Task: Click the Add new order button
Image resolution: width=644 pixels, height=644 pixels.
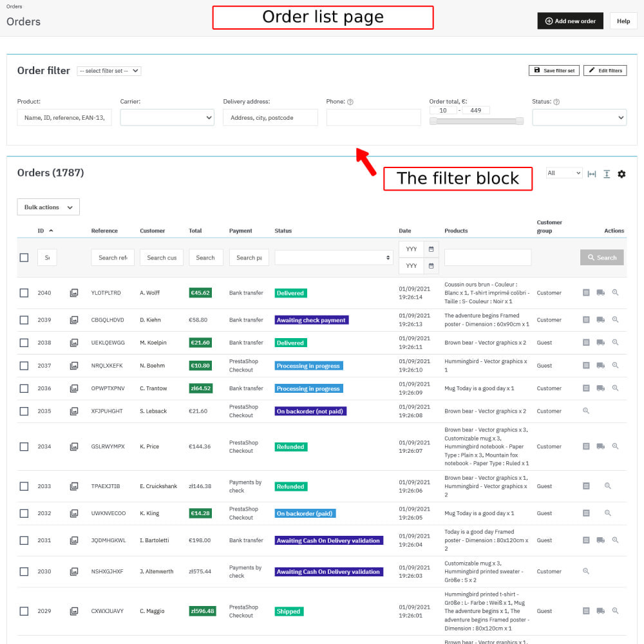Action: click(570, 21)
